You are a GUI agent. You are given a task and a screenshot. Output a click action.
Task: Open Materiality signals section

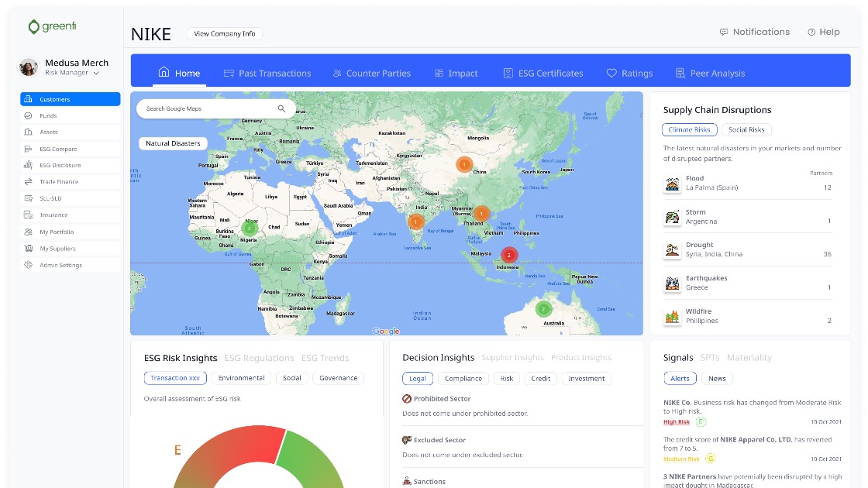tap(749, 357)
